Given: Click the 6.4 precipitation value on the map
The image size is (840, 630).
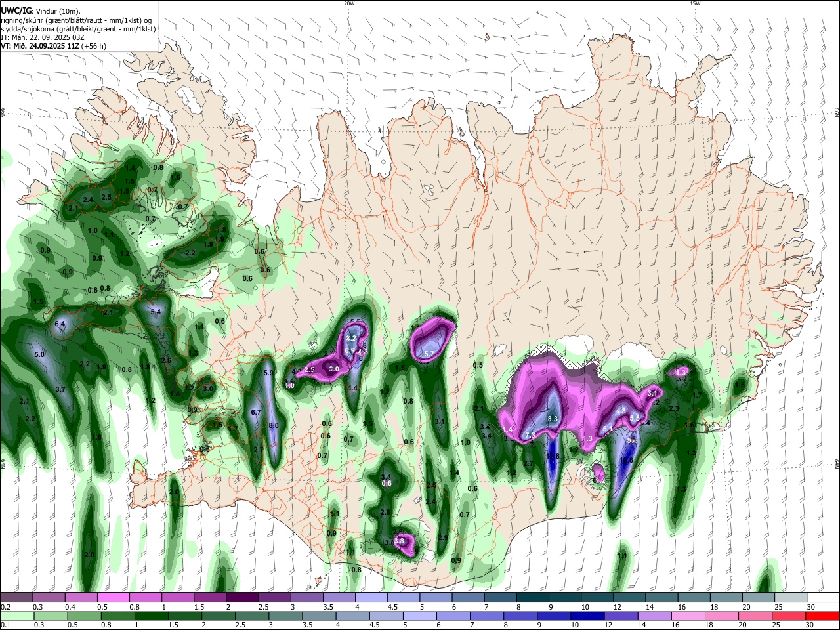Looking at the screenshot, I should (x=60, y=324).
